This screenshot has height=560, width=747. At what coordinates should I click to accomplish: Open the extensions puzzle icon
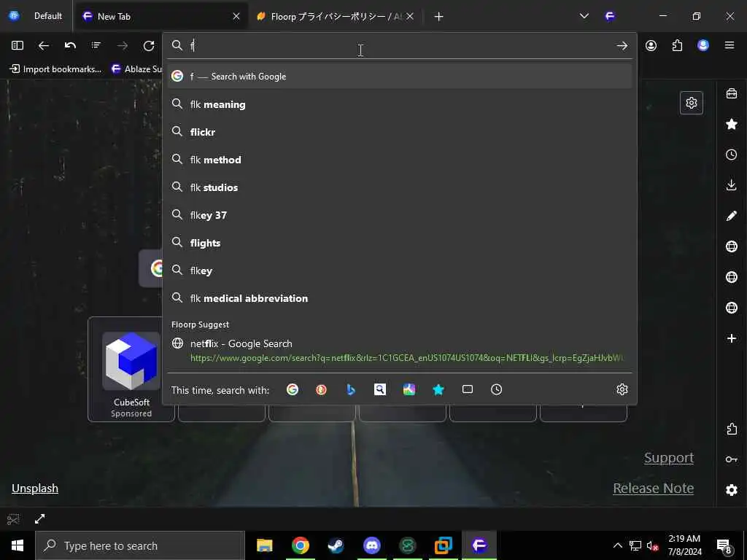677,45
